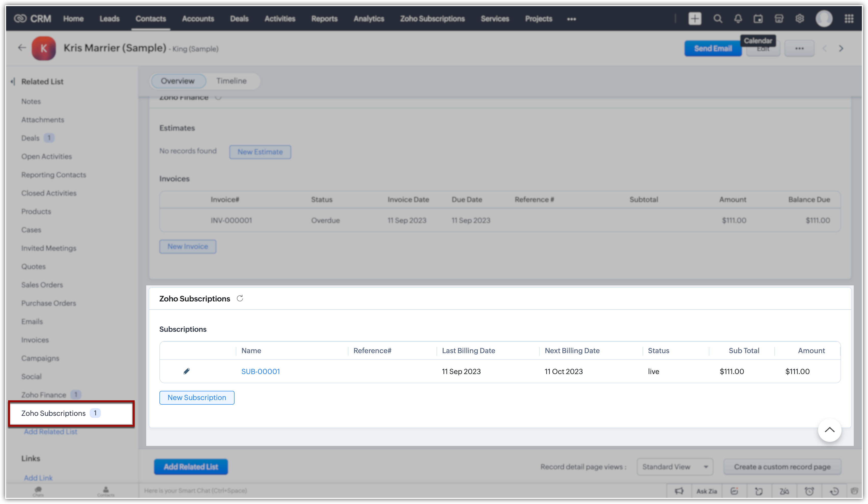Open the Standard View dropdown

pos(674,467)
